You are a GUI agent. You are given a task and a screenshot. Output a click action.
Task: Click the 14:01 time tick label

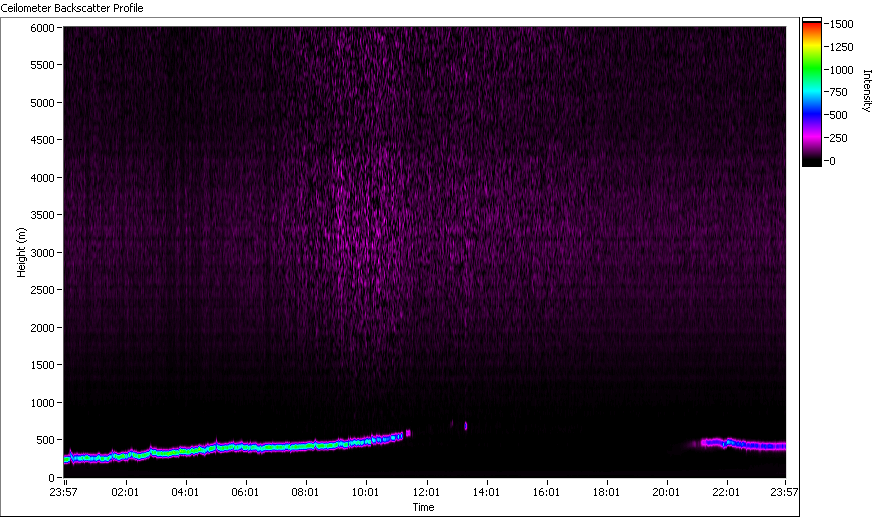[486, 492]
